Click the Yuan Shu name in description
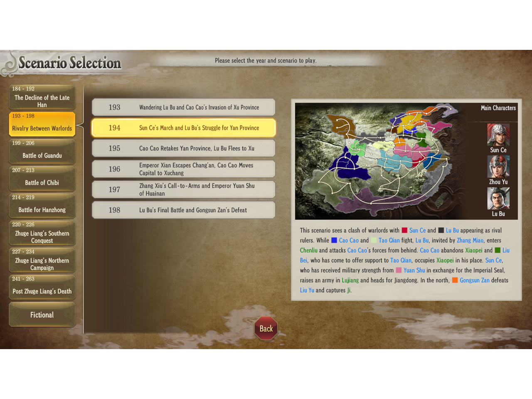Screen dimensions: 532x399 click(x=414, y=270)
